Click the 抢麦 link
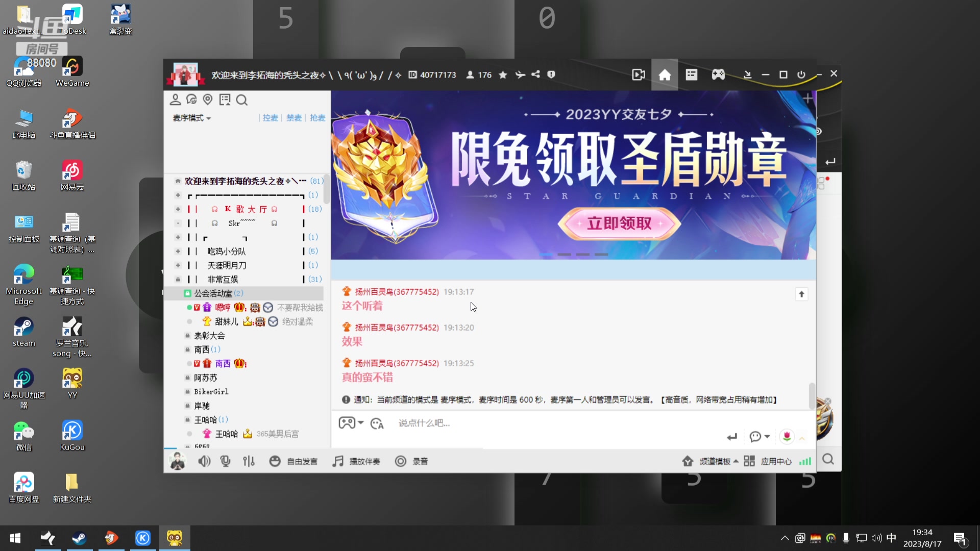This screenshot has height=551, width=980. pos(317,118)
